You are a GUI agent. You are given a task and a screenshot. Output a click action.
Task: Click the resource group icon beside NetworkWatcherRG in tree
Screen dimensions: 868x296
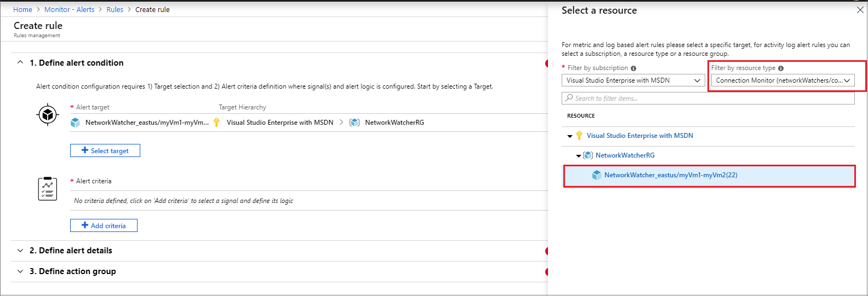tap(588, 155)
